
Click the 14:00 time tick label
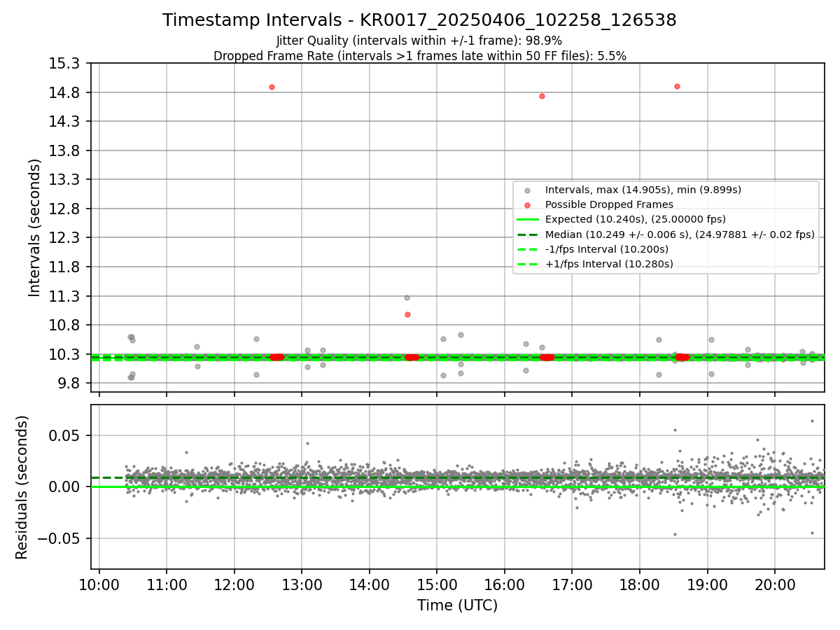pyautogui.click(x=369, y=585)
